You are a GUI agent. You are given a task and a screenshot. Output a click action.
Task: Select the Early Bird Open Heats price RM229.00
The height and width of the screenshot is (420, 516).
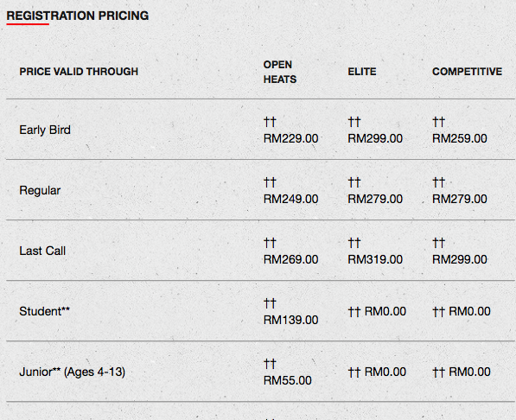(290, 138)
